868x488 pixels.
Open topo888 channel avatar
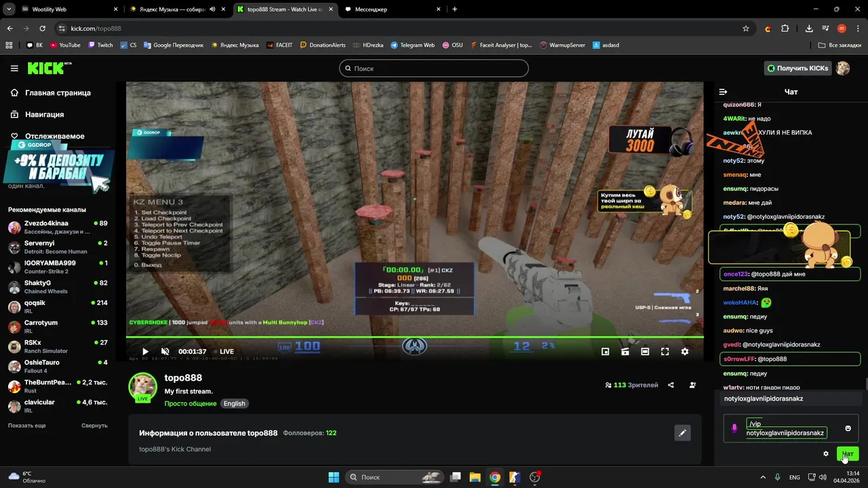[x=143, y=386]
